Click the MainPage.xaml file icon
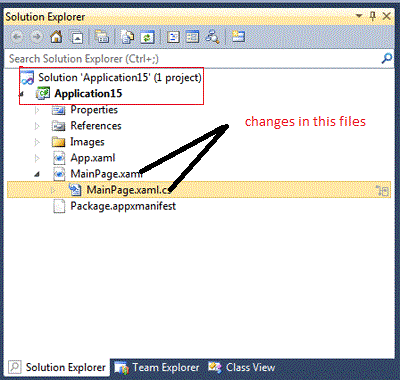This screenshot has height=380, width=400. [x=59, y=174]
